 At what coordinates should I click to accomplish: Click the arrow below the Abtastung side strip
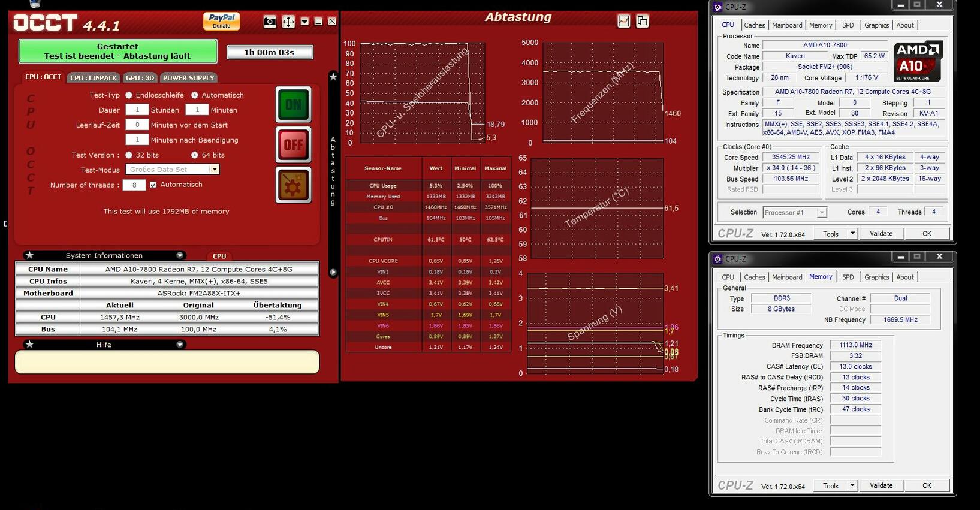(x=333, y=272)
